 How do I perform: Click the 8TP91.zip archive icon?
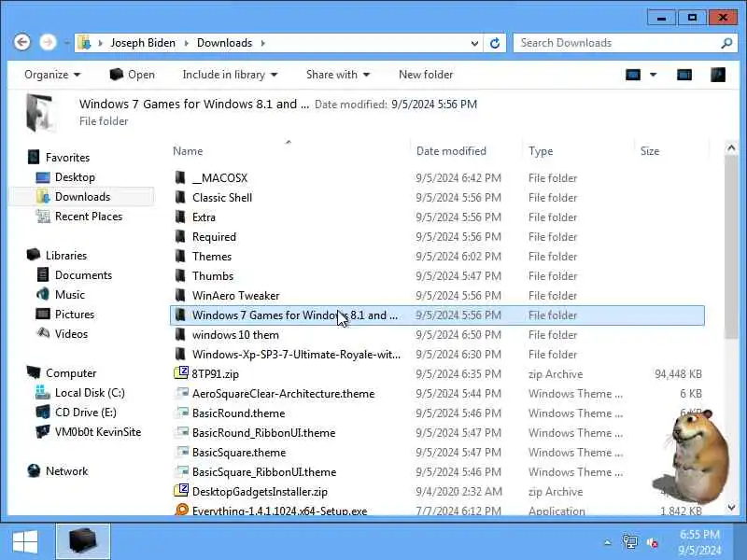click(x=181, y=373)
